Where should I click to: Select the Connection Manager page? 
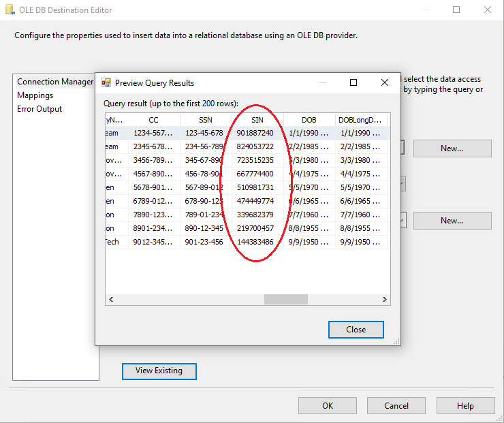pos(54,82)
